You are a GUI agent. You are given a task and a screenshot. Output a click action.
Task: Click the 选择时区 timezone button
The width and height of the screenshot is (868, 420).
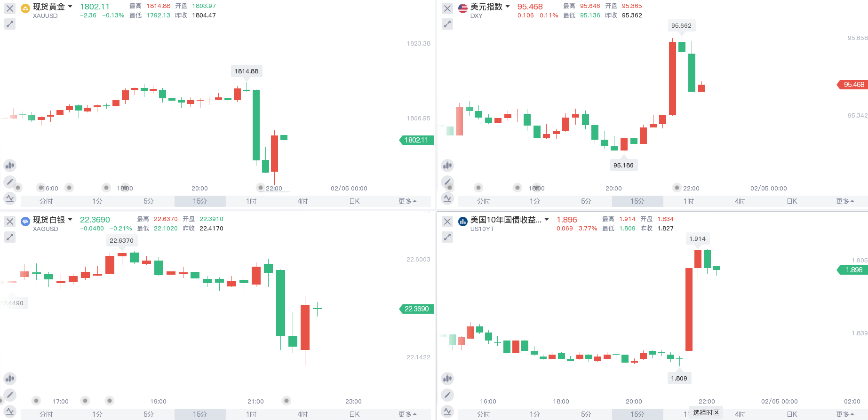click(706, 412)
